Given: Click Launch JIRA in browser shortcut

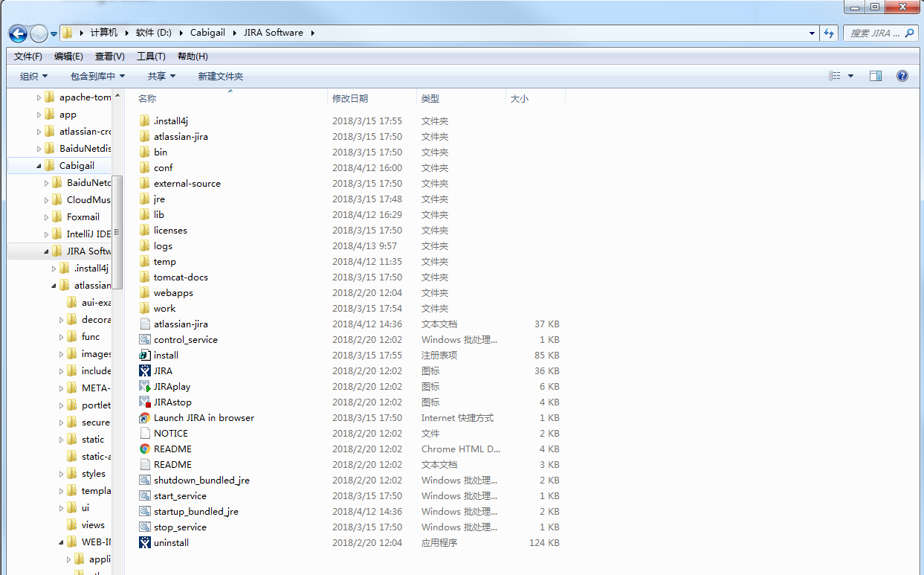Looking at the screenshot, I should click(203, 417).
